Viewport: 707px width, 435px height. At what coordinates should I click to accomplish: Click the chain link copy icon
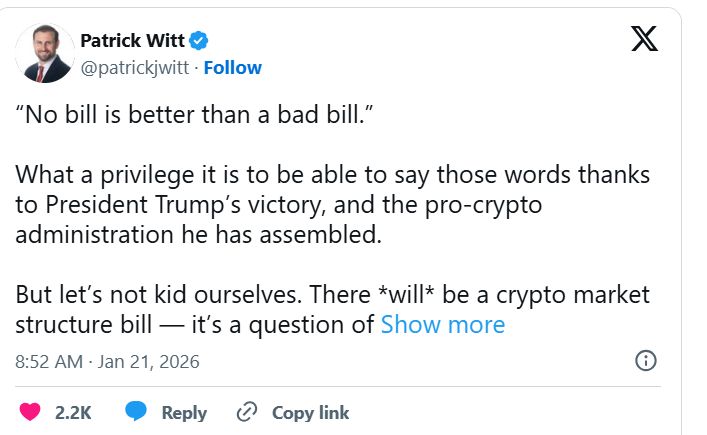tap(247, 412)
